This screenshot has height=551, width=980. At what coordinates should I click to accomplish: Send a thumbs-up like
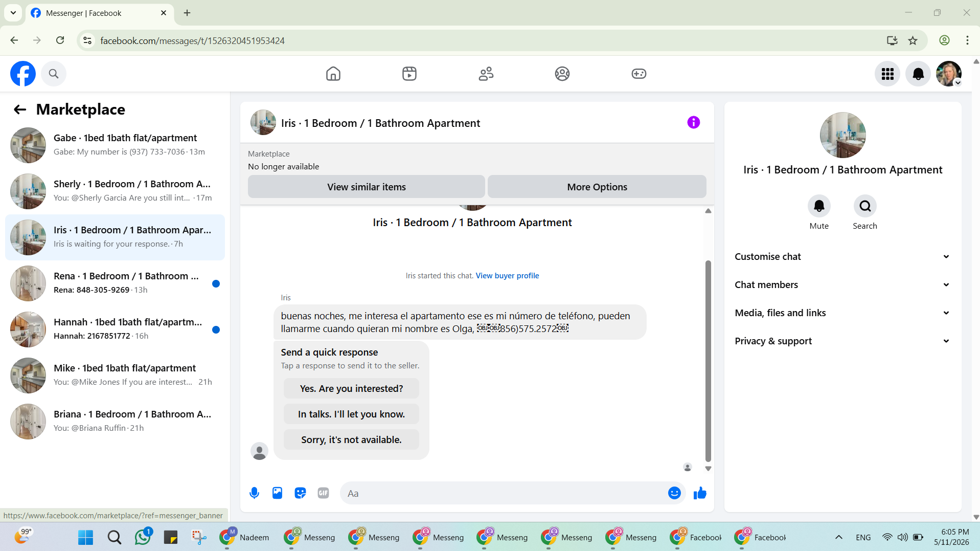click(x=700, y=493)
